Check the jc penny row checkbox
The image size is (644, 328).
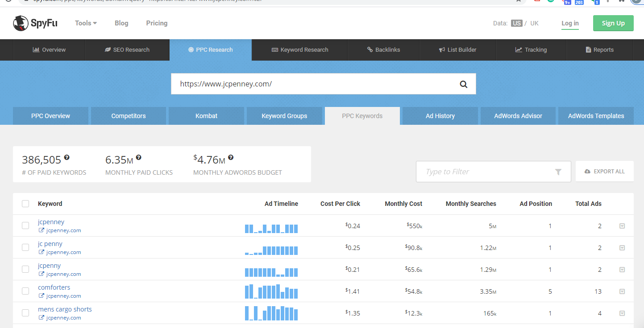click(25, 247)
